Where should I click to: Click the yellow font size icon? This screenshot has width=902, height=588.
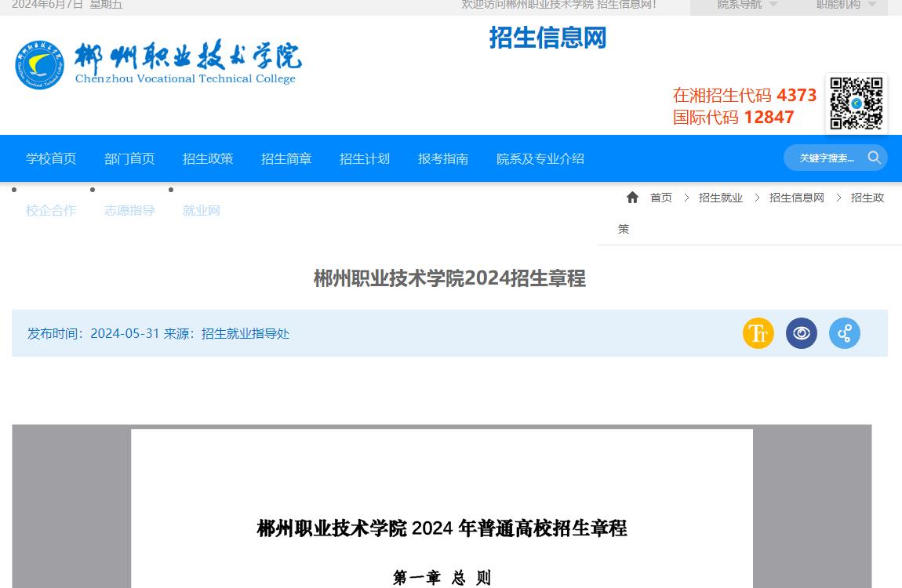click(758, 333)
